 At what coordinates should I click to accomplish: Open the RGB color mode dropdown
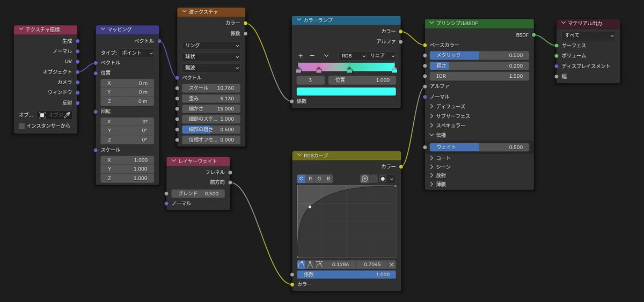click(x=352, y=56)
